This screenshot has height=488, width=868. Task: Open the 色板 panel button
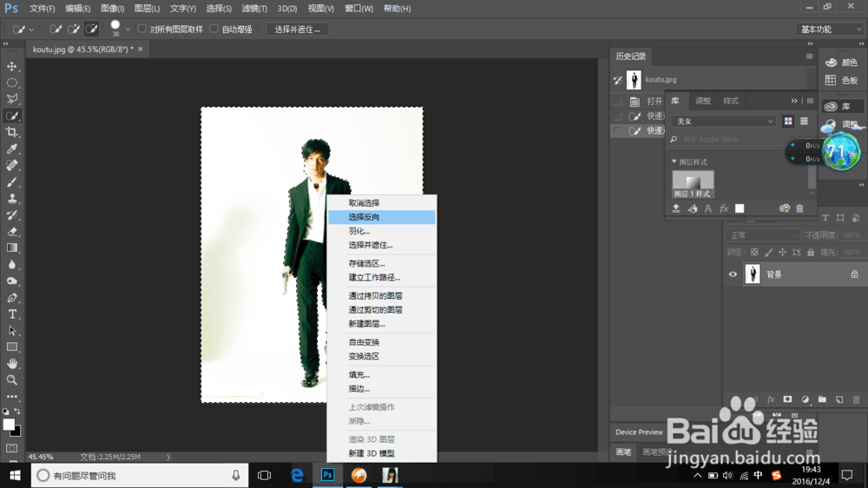coord(841,80)
